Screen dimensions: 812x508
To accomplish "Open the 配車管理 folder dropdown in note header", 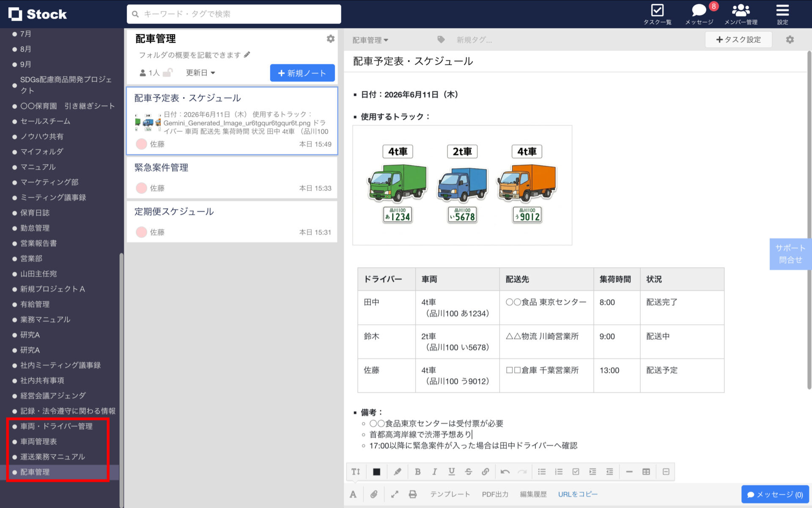I will (370, 40).
